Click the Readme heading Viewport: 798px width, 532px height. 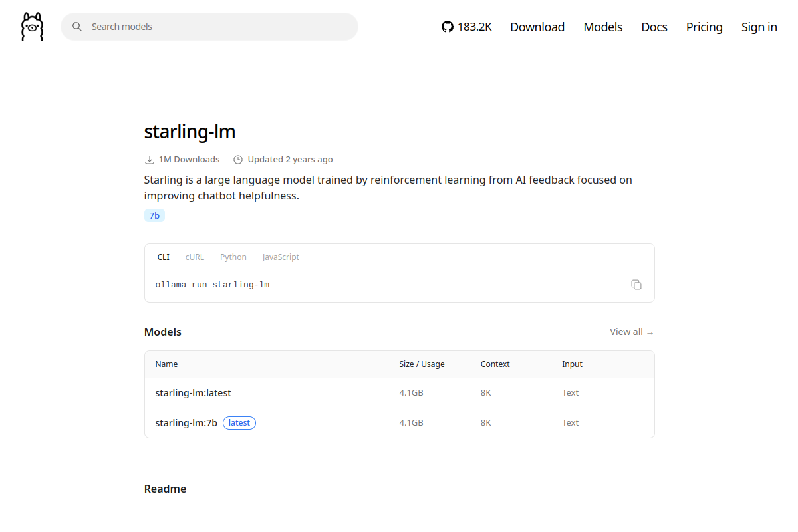tap(165, 489)
